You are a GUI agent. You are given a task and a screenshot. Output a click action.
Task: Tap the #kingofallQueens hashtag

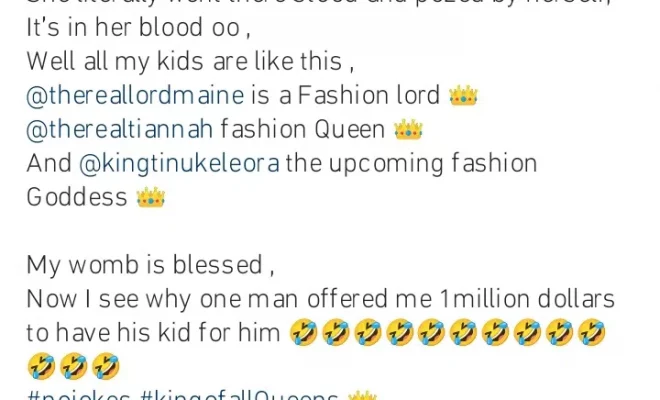[x=239, y=396]
